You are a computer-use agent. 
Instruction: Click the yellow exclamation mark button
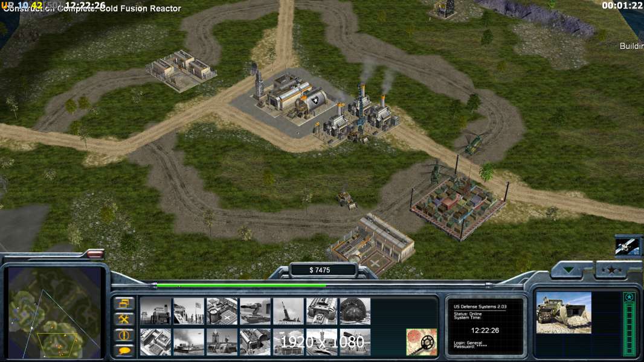124,335
